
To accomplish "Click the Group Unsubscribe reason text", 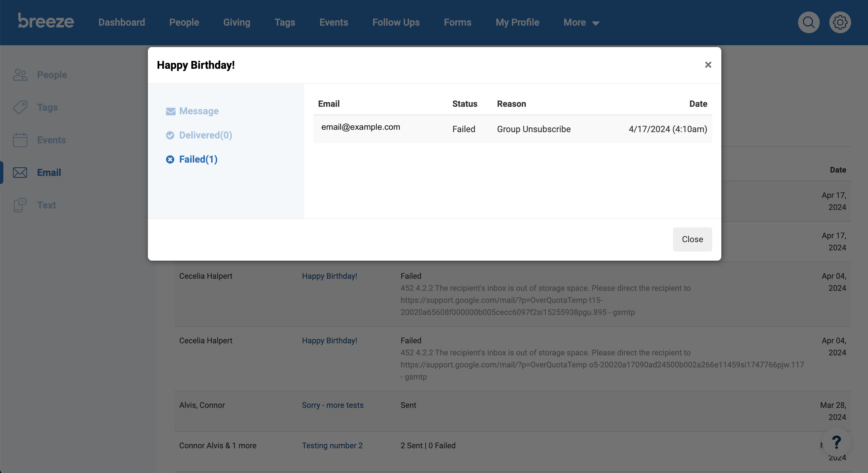I will tap(534, 129).
